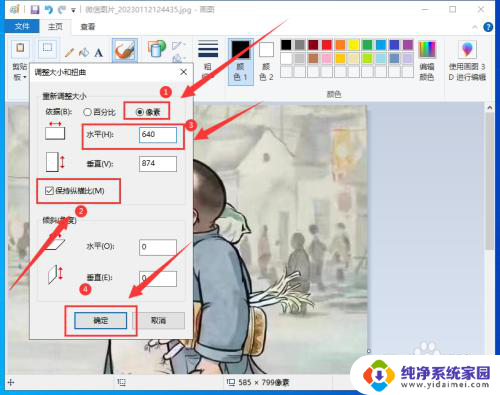Viewport: 500px width, 395px height.
Task: Open the Shapes gallery icon
Action: [x=157, y=49]
